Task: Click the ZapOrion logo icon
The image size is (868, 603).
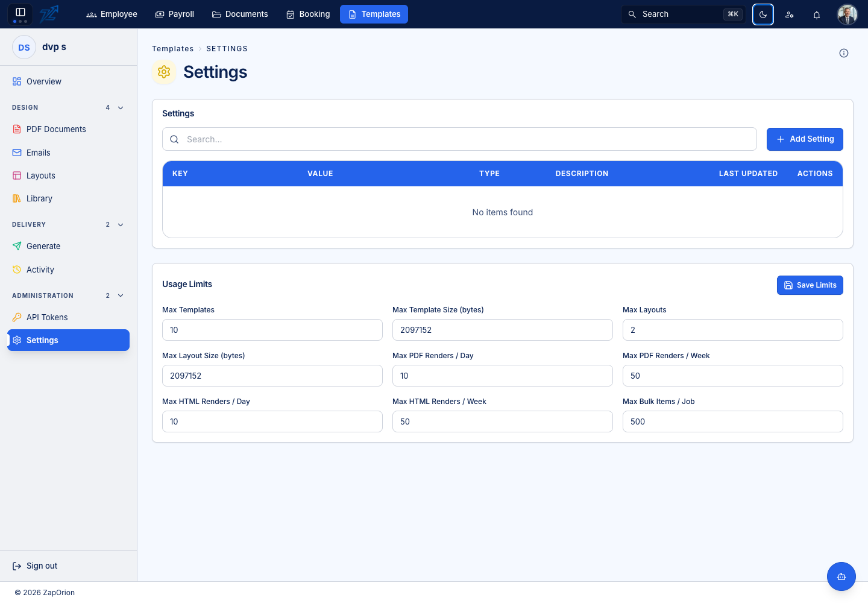Action: [49, 14]
